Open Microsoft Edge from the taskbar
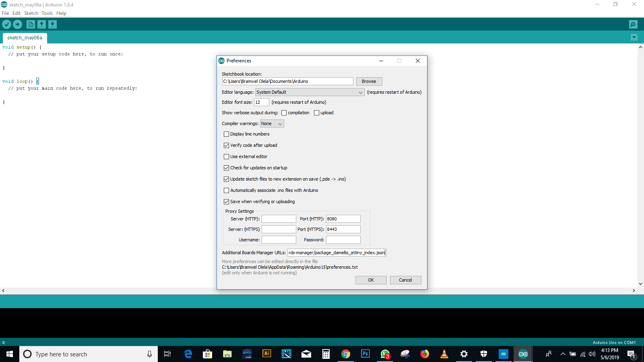 [x=188, y=354]
